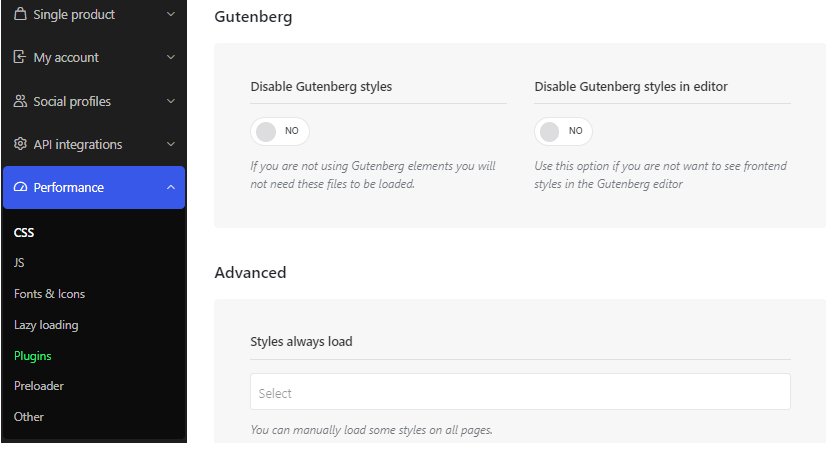Click the Social profiles people icon
The width and height of the screenshot is (826, 452).
tap(20, 101)
